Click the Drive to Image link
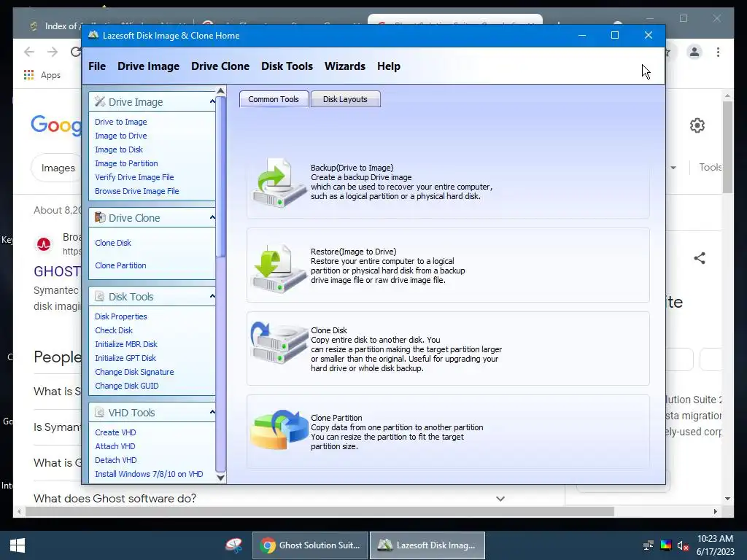The image size is (747, 560). [121, 122]
